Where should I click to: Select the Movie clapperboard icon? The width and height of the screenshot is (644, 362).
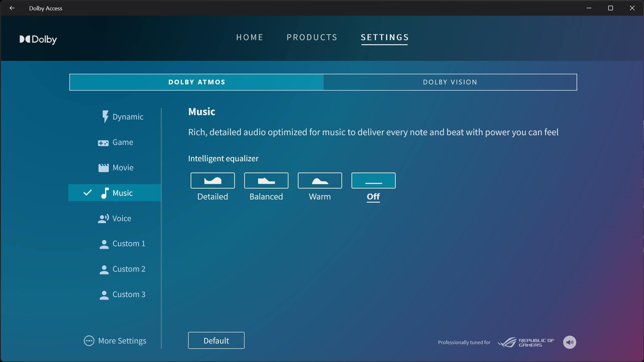[x=103, y=168]
